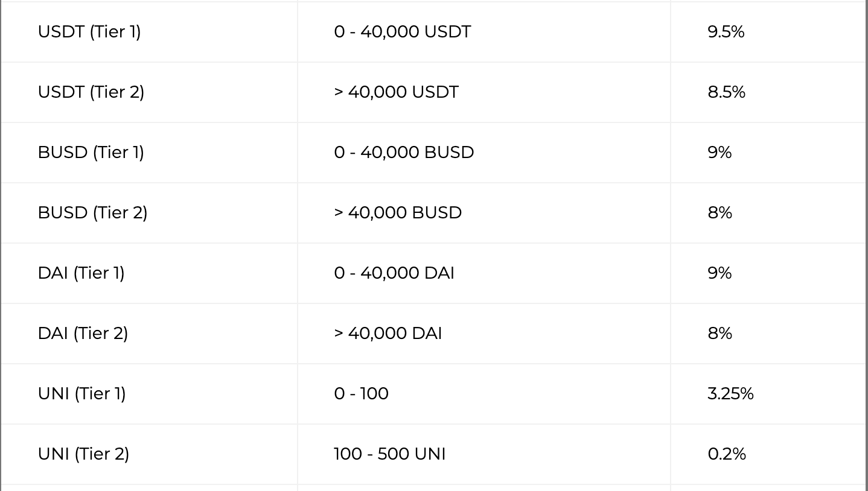Click the 0.2% rate value

pos(727,454)
